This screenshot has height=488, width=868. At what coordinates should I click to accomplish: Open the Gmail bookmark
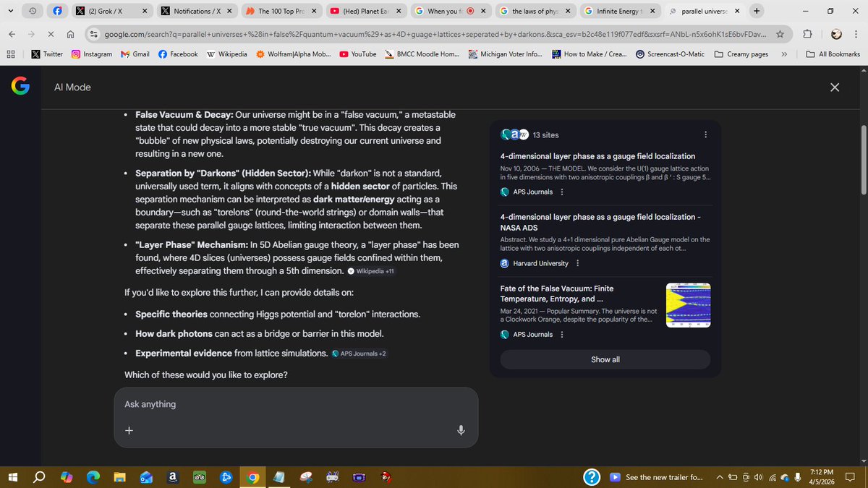click(135, 54)
